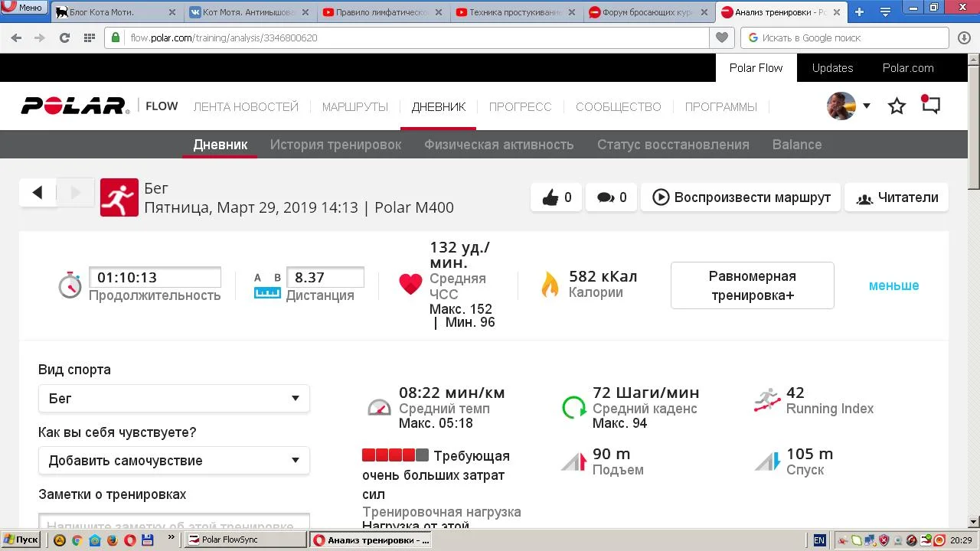Click the stopwatch duration icon

click(70, 285)
